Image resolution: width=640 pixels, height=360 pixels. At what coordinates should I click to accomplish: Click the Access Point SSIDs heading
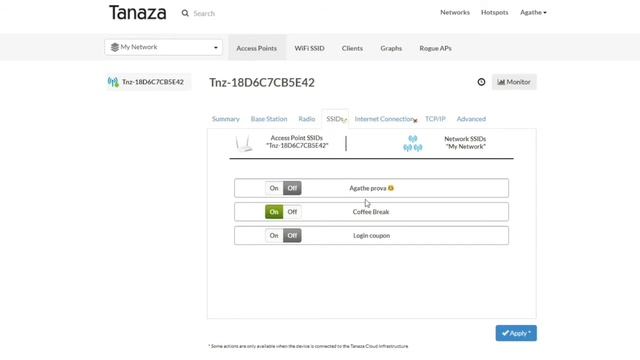point(297,142)
